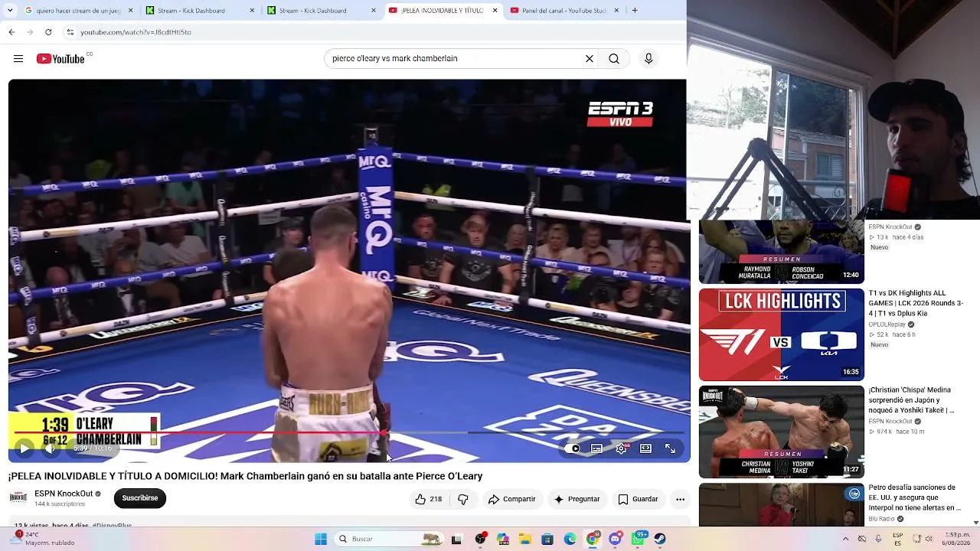The width and height of the screenshot is (980, 551).
Task: Visit the Blu Radio channel link
Action: [883, 519]
